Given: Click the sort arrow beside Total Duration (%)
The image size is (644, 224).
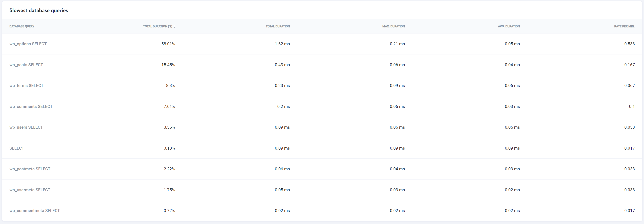Looking at the screenshot, I should point(174,27).
